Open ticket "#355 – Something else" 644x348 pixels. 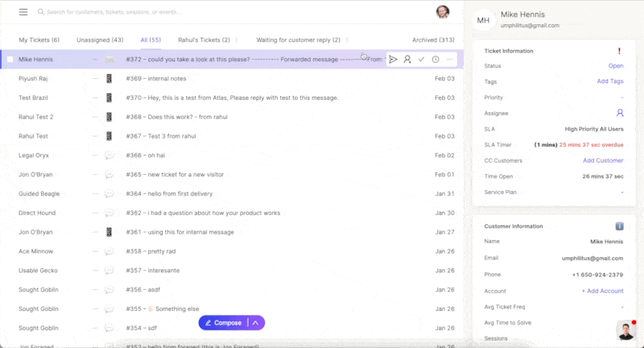pyautogui.click(x=163, y=309)
